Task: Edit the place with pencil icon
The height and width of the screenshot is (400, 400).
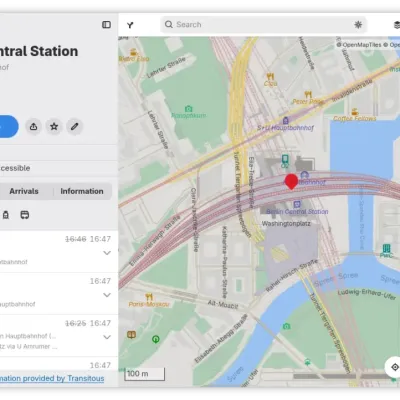Action: 75,127
